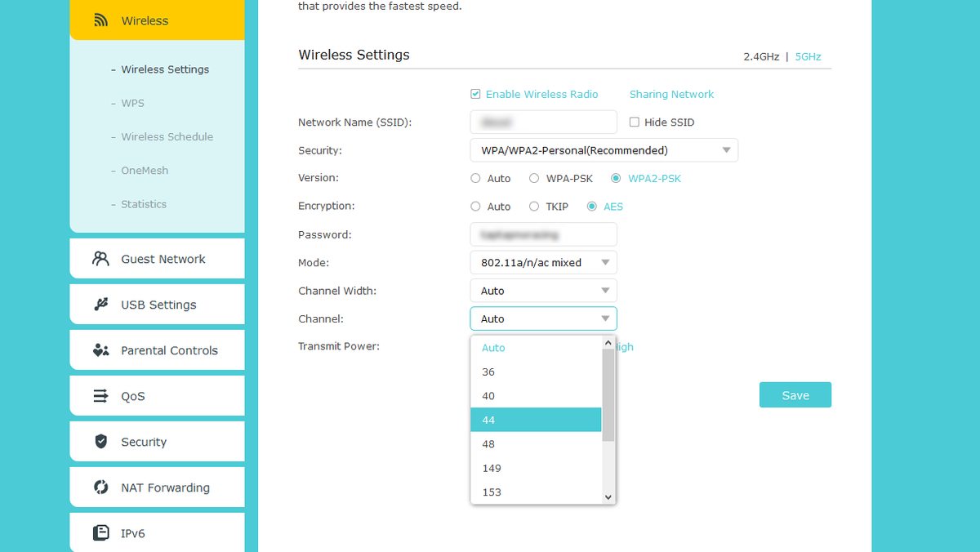Screen dimensions: 980x552
Task: Click the QoS arrows icon
Action: 100,395
